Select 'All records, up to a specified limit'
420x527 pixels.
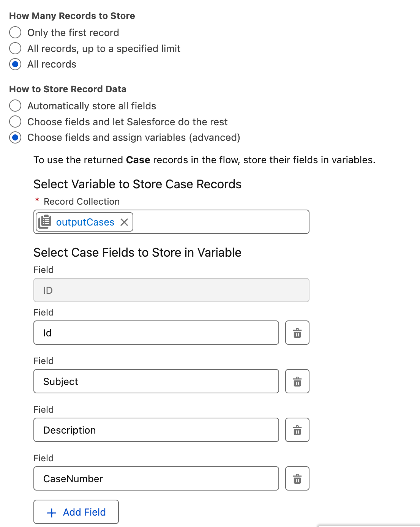tap(15, 49)
